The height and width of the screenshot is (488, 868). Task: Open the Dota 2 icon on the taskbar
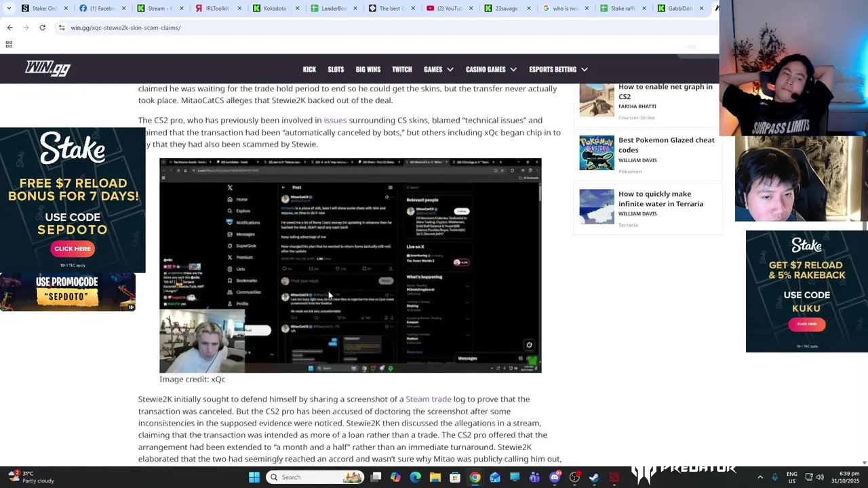click(614, 477)
